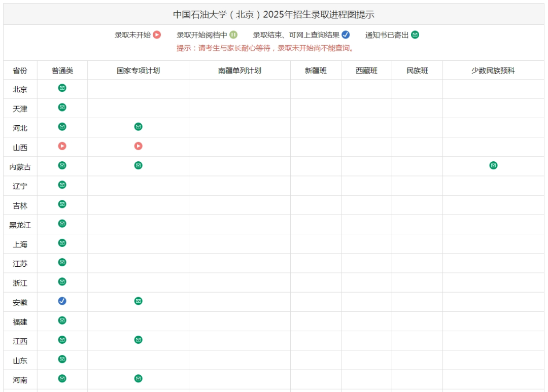
Task: Click the 录取未开始 icon for 山西 国家专项计划
Action: 139,146
